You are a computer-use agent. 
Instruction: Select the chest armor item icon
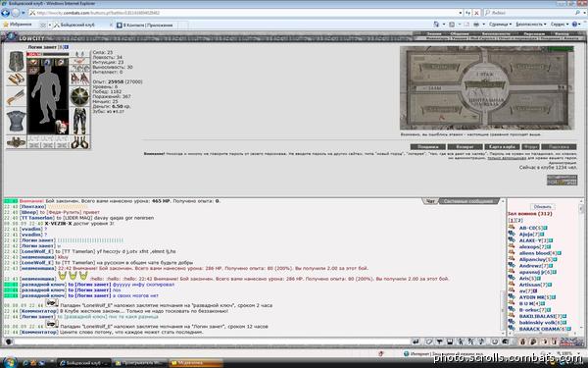point(16,122)
